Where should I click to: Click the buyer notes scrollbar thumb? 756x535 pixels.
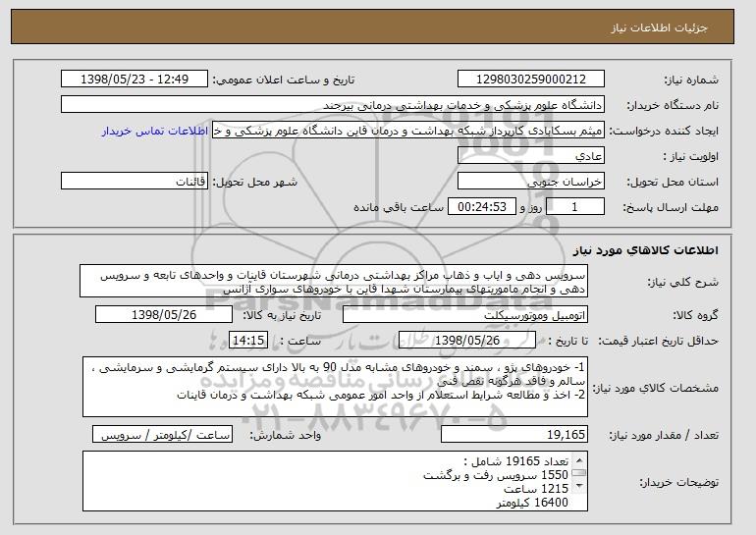(579, 473)
